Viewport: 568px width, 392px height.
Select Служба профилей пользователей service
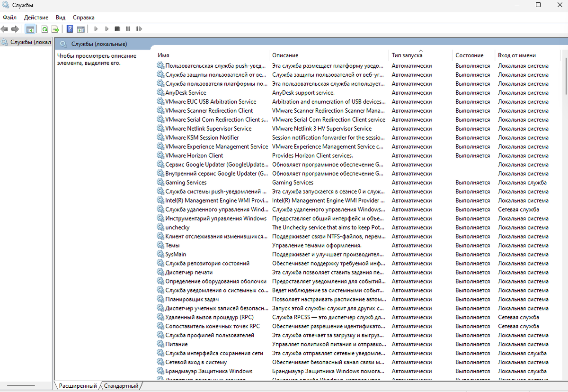[x=210, y=336]
